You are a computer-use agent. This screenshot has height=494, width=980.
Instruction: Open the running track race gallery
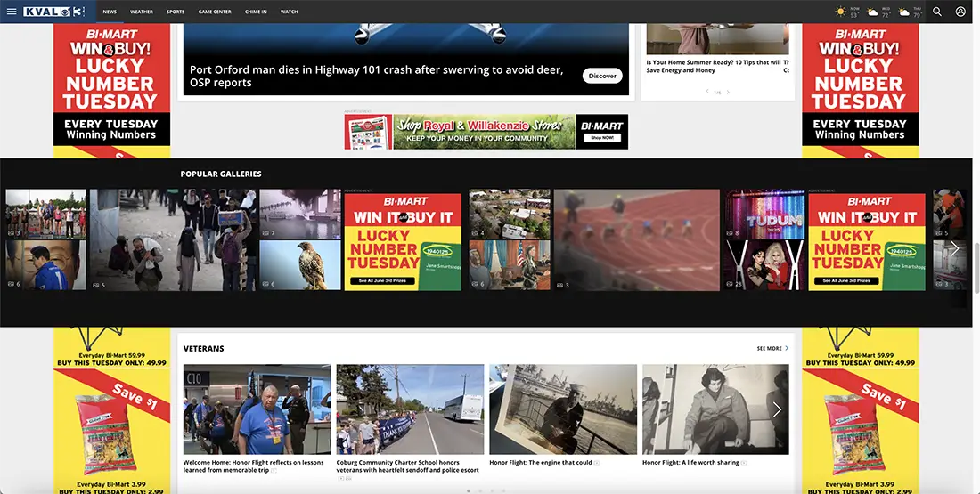click(636, 239)
